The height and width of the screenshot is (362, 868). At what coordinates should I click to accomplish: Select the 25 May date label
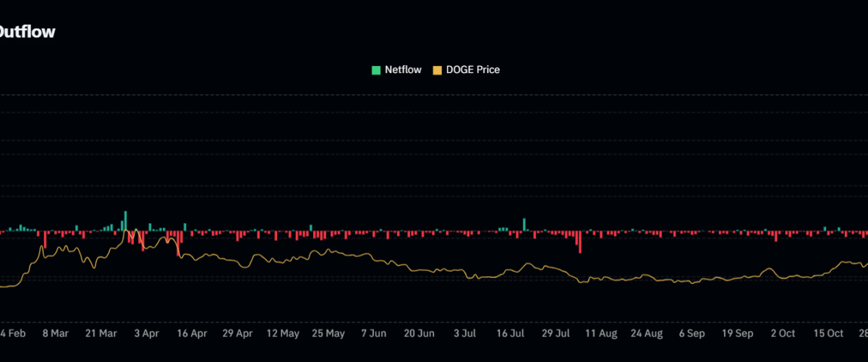tap(328, 334)
